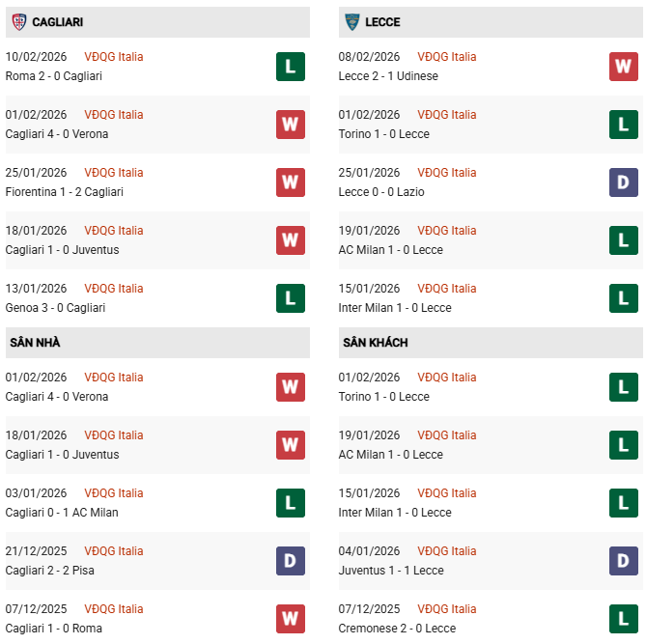Image resolution: width=646 pixels, height=644 pixels.
Task: Select the D badge for Juventus 1-1 Lecce
Action: click(624, 561)
